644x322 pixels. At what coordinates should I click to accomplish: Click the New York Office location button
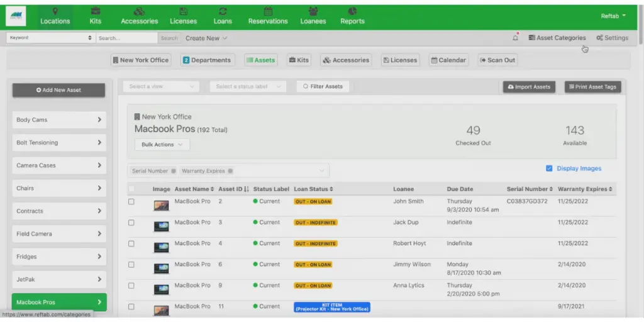[x=141, y=60]
